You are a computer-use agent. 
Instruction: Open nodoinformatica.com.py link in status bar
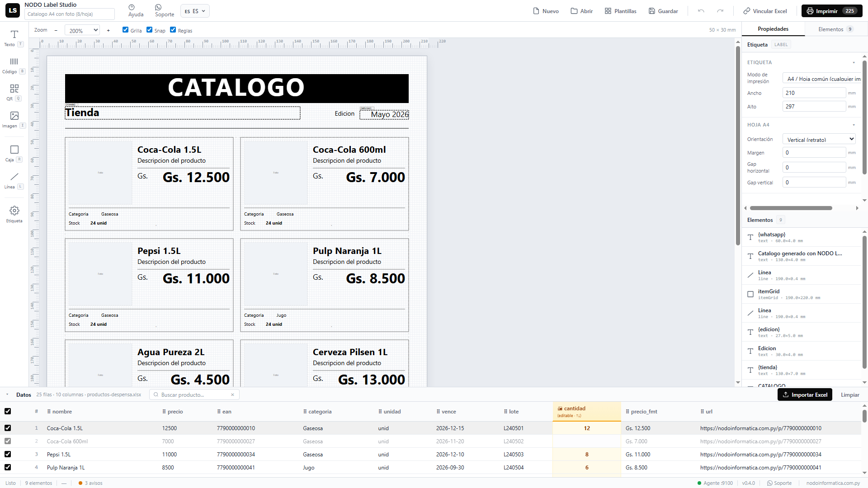point(833,483)
